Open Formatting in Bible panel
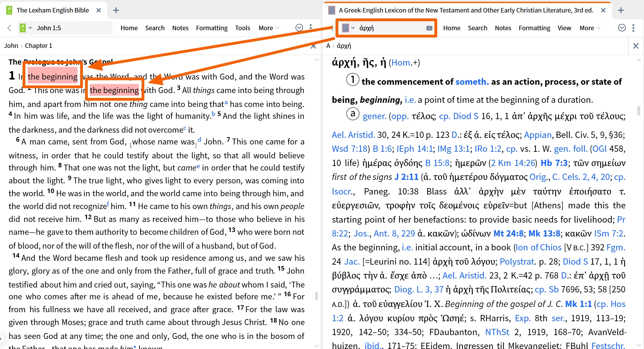 pyautogui.click(x=212, y=28)
